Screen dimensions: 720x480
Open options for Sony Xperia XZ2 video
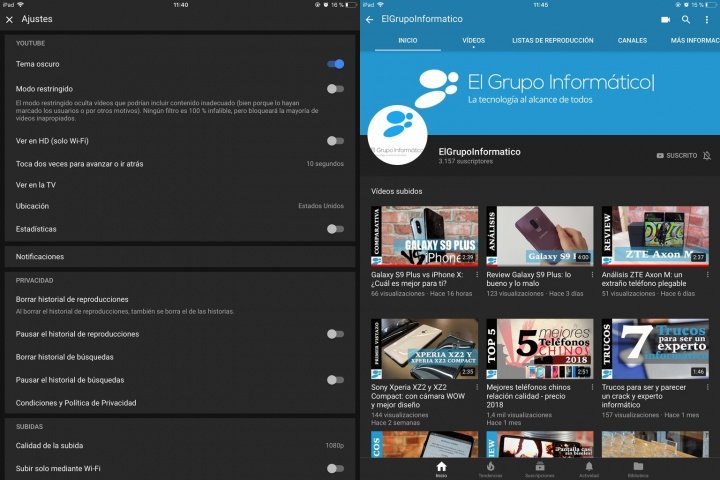[477, 387]
